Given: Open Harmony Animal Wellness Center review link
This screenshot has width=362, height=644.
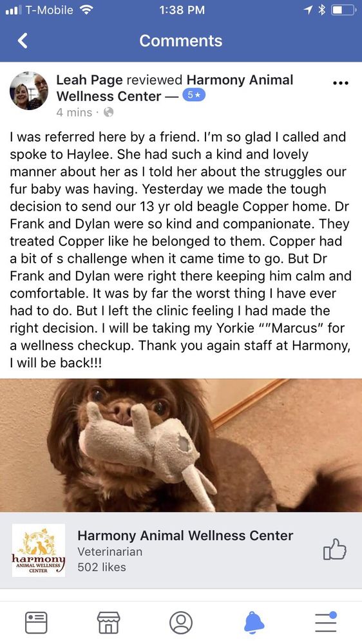Looking at the screenshot, I should (x=175, y=88).
